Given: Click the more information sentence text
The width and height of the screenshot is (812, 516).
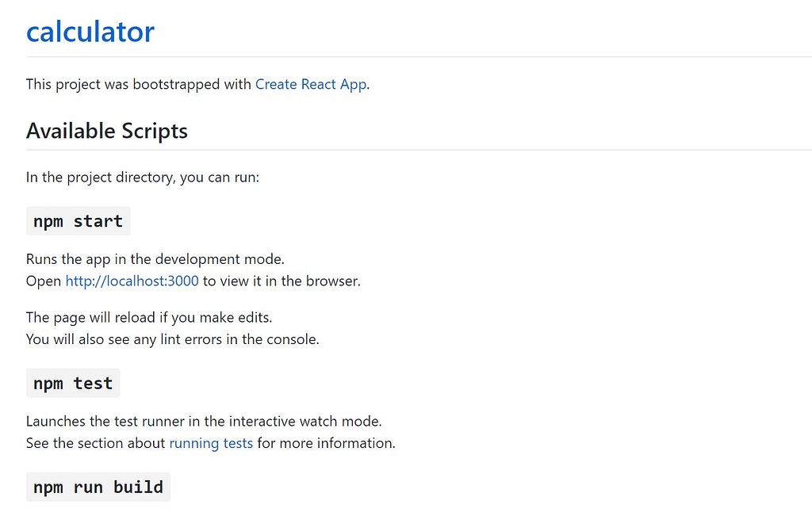Looking at the screenshot, I should [x=325, y=443].
